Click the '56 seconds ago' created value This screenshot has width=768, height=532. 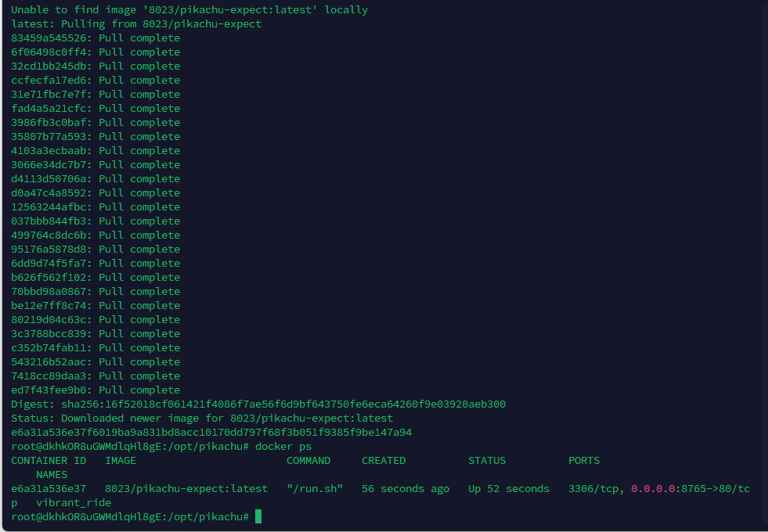(406, 489)
